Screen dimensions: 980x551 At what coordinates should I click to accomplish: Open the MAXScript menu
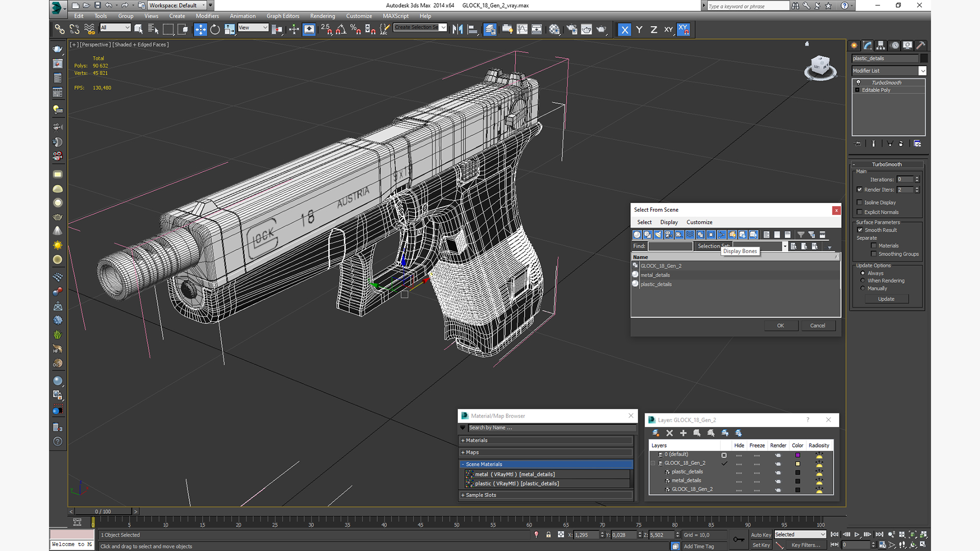pyautogui.click(x=396, y=16)
